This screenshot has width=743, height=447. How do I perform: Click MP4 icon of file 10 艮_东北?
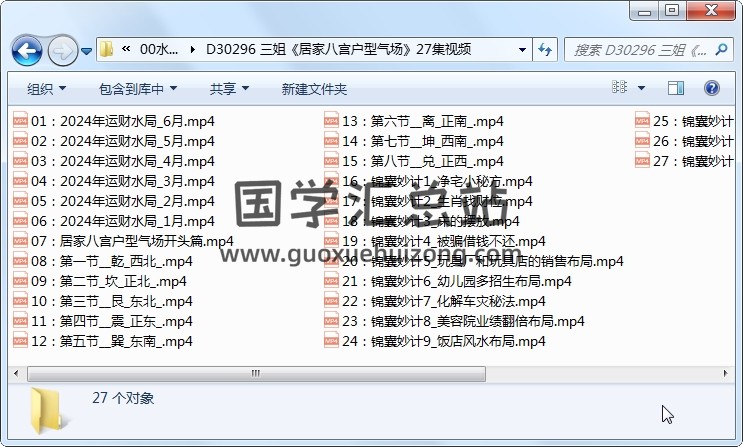click(x=20, y=301)
